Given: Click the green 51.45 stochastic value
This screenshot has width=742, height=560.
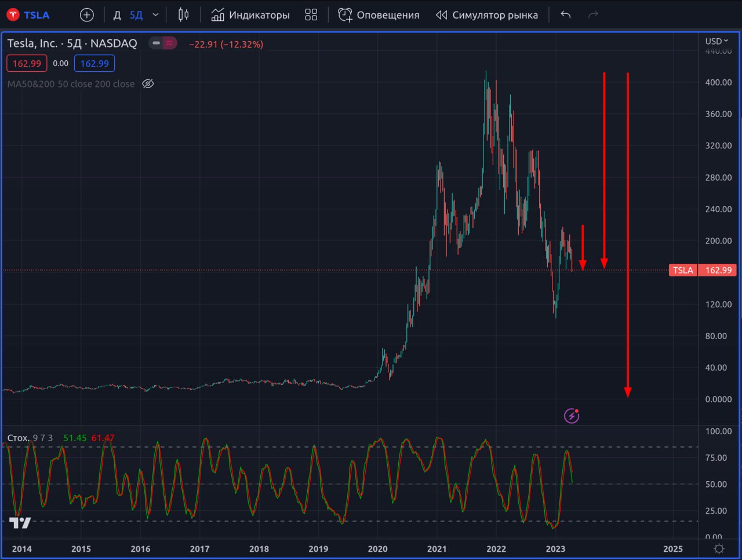Looking at the screenshot, I should pyautogui.click(x=75, y=438).
